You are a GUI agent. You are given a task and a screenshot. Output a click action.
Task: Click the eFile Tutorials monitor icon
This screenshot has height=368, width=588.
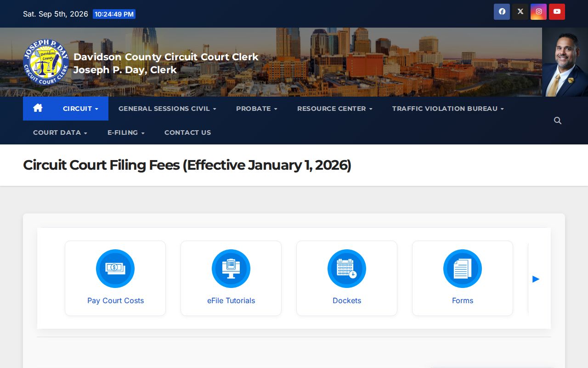pyautogui.click(x=231, y=269)
